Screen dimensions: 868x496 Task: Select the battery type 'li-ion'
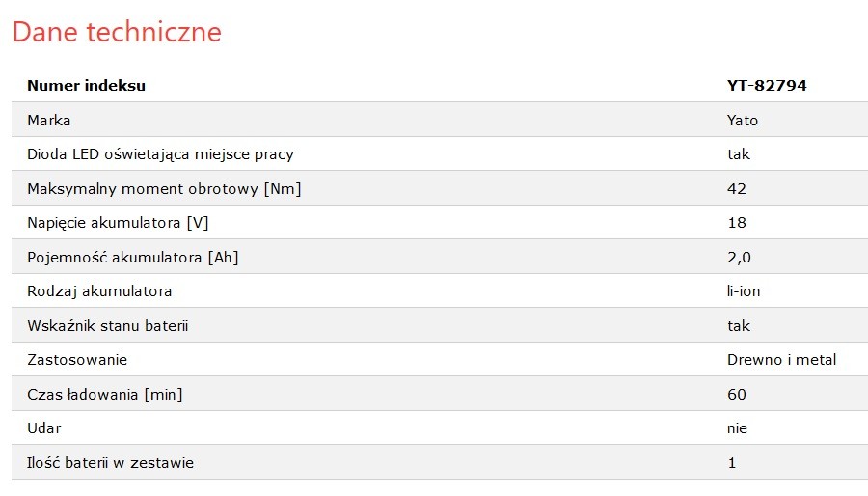tap(743, 291)
